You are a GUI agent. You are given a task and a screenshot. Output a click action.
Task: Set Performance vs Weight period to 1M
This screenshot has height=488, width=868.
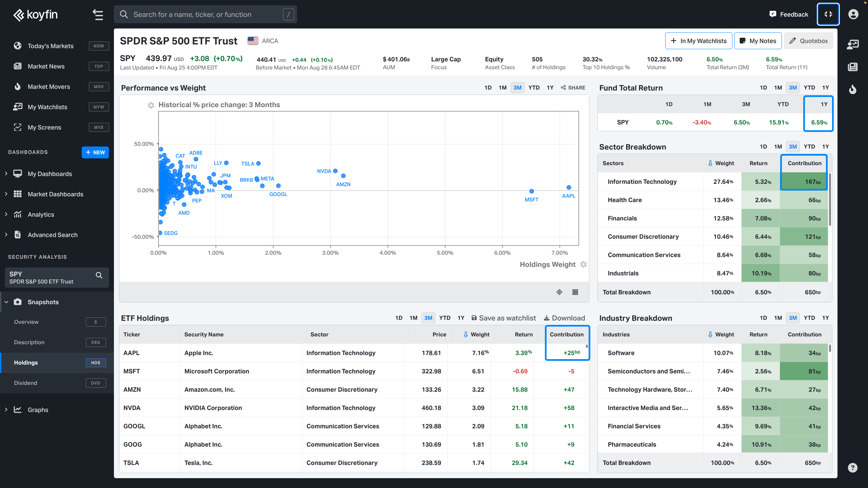tap(502, 87)
